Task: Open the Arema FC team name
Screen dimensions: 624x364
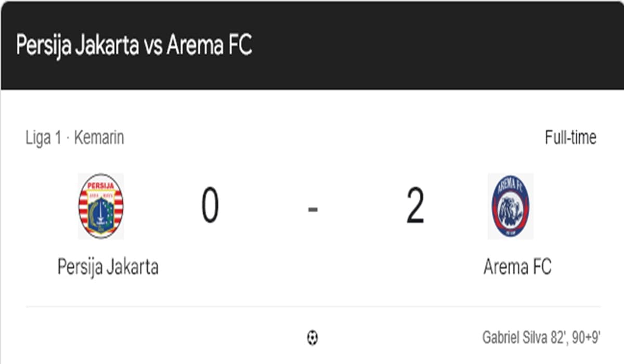Action: point(517,267)
